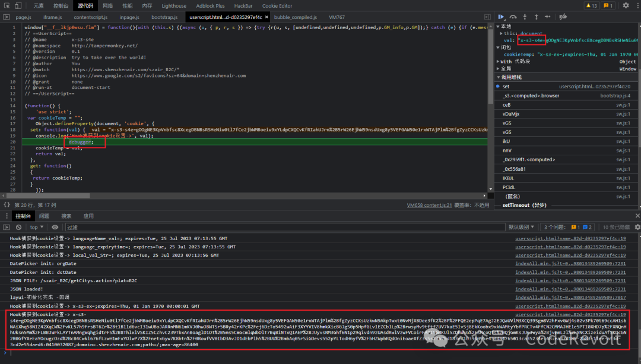Image resolution: width=641 pixels, height=364 pixels.
Task: Clear the console icon
Action: (x=18, y=227)
